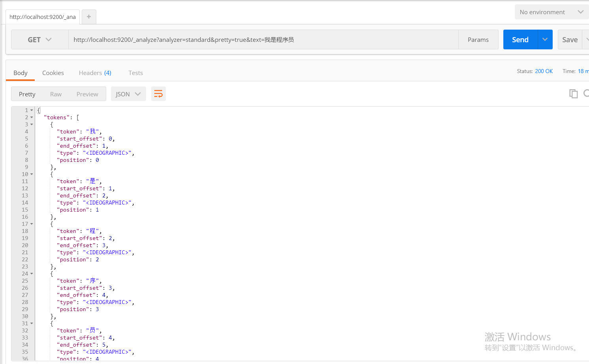Collapse fold arrow at line 31

(32, 323)
